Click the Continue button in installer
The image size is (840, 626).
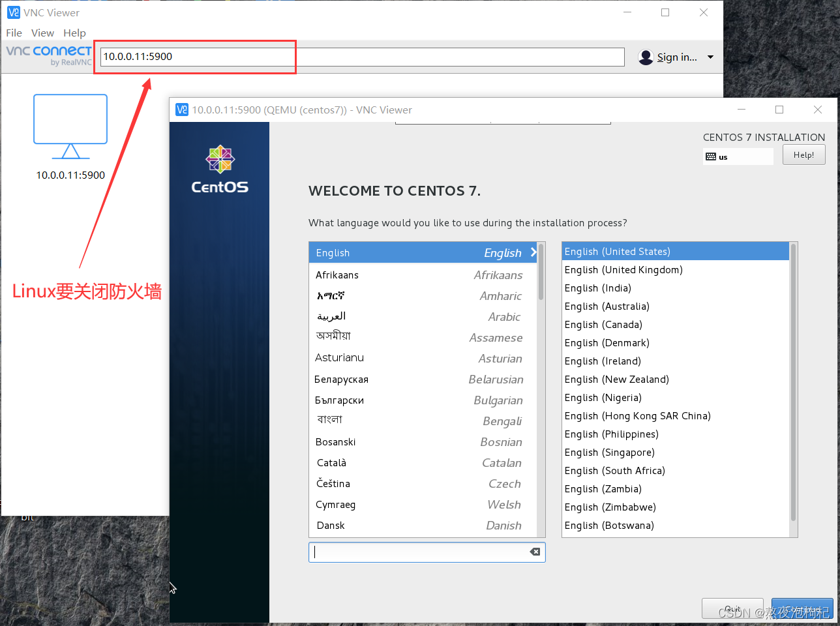point(802,608)
